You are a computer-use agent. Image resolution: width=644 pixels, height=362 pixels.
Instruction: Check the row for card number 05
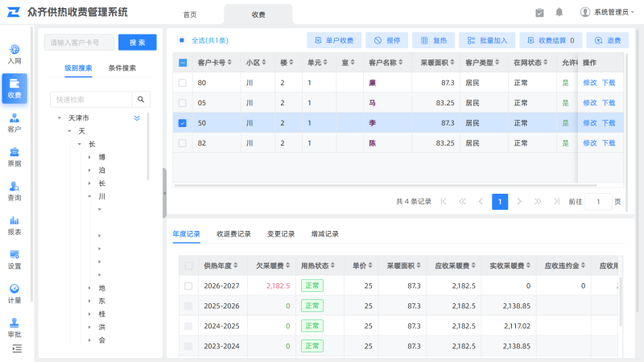183,103
